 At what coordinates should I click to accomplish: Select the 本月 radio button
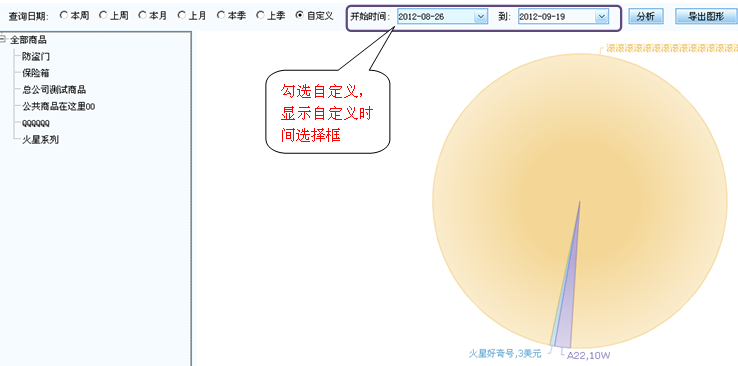point(142,16)
